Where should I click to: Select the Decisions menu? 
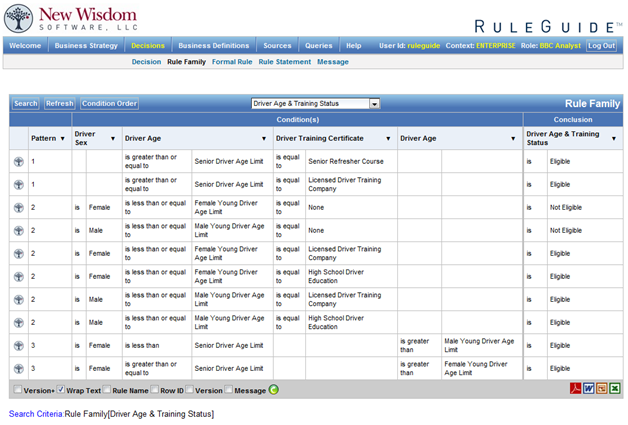[148, 46]
